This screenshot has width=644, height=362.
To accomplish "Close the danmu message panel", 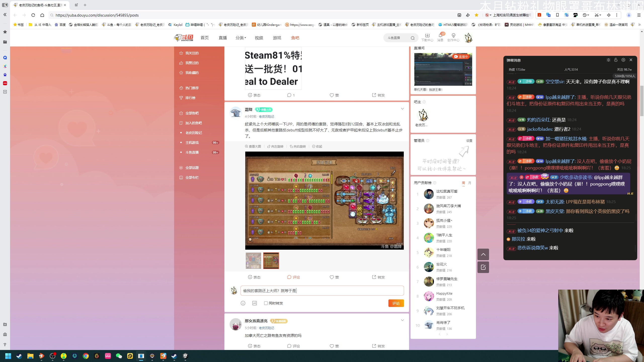I will coord(631,60).
